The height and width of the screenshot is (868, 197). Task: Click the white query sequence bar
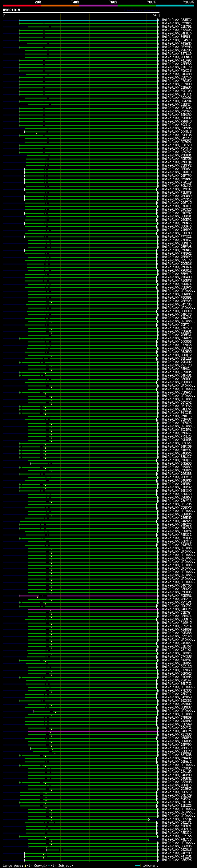click(81, 12)
